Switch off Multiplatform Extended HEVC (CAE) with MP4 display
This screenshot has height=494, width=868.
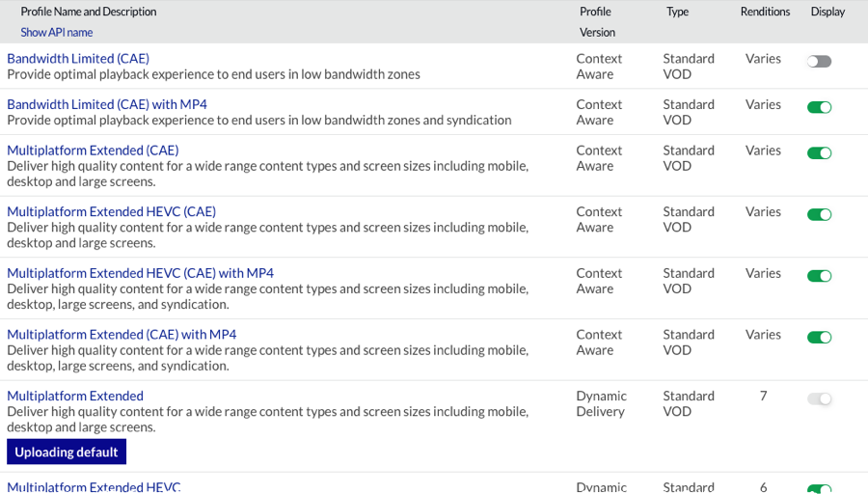click(819, 276)
